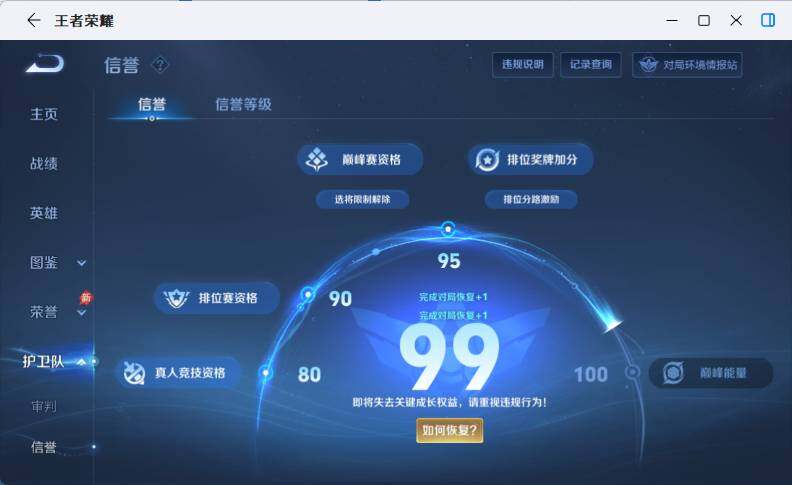Click the 真人竞技资格 icon

[134, 373]
